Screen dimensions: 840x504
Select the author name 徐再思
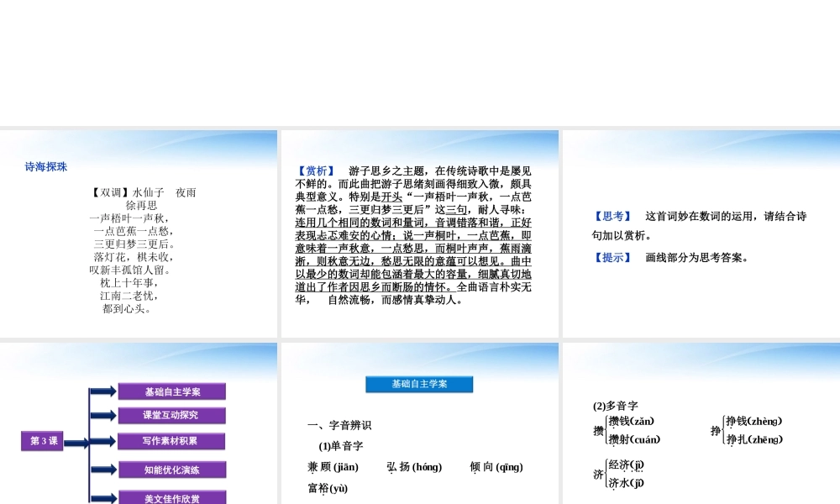point(141,205)
